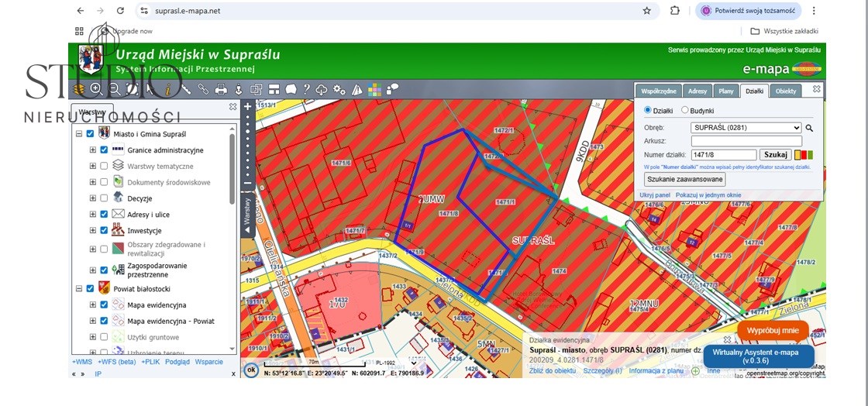Image resolution: width=868 pixels, height=406 pixels.
Task: Enable the Decyzje layer checkbox
Action: pyautogui.click(x=104, y=198)
